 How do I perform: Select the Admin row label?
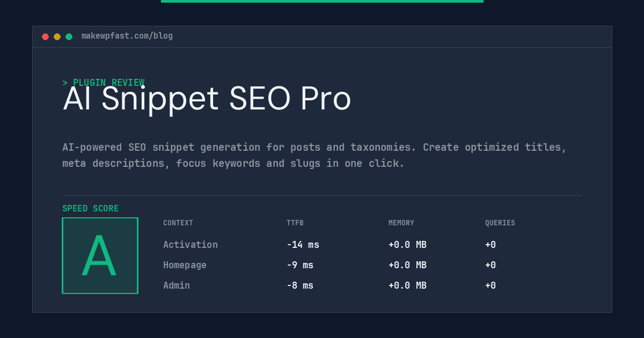[177, 285]
